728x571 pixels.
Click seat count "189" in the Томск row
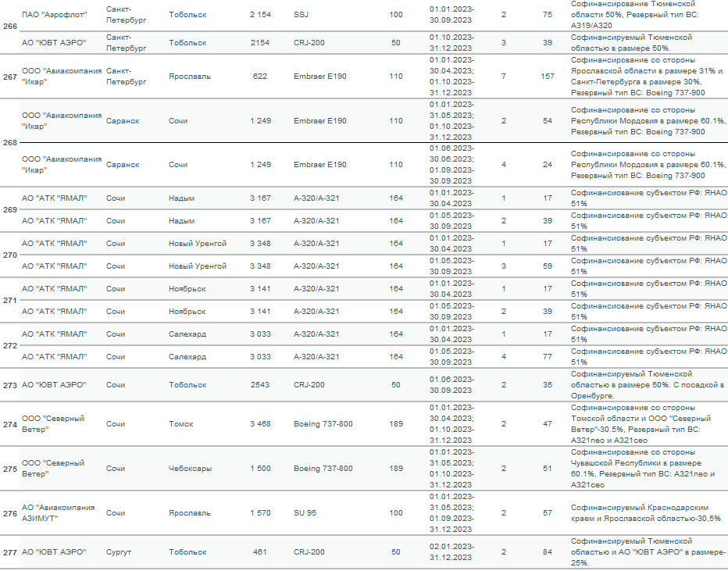click(x=396, y=424)
